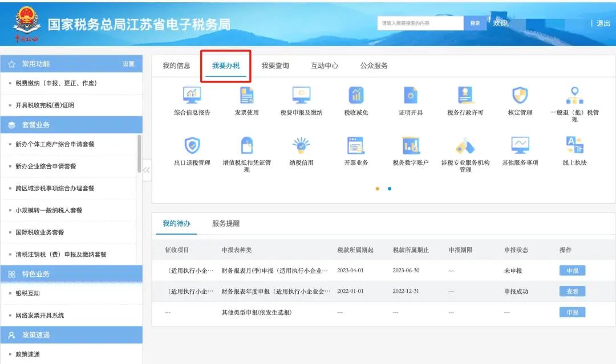Screen dimensions: 616x364
Task: Open 新办企业综合申请套餐
Action: coord(46,166)
